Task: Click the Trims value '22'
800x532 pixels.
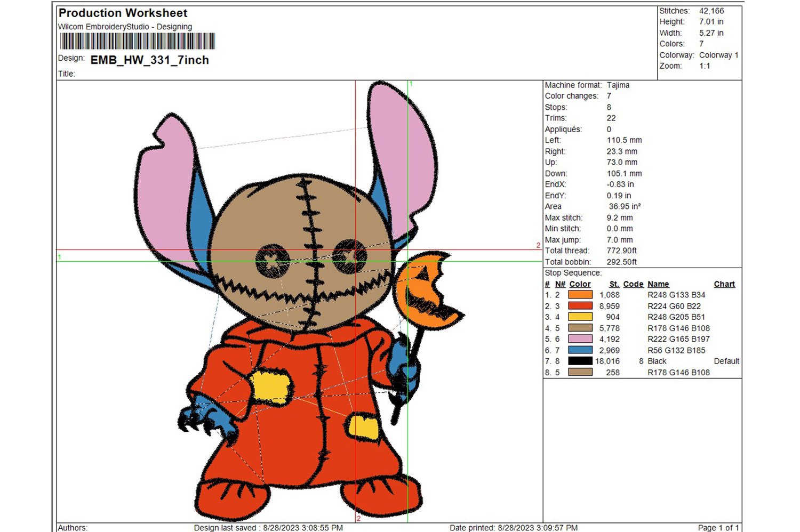Action: click(611, 118)
